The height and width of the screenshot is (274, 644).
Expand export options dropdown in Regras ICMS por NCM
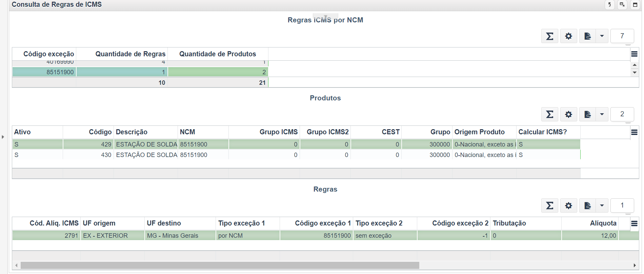click(602, 36)
